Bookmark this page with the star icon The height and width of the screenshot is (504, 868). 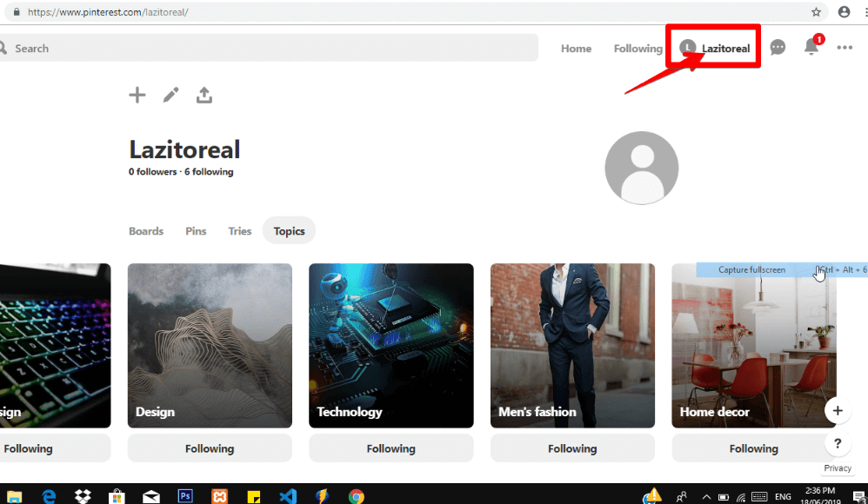click(x=816, y=11)
